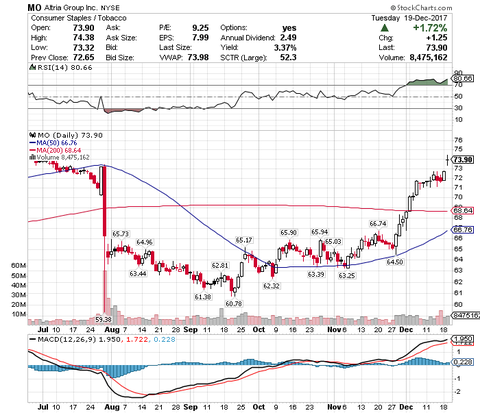Viewport: 480px width, 413px height.
Task: Click the 0.228 MACD histogram axis tag
Action: 462,362
